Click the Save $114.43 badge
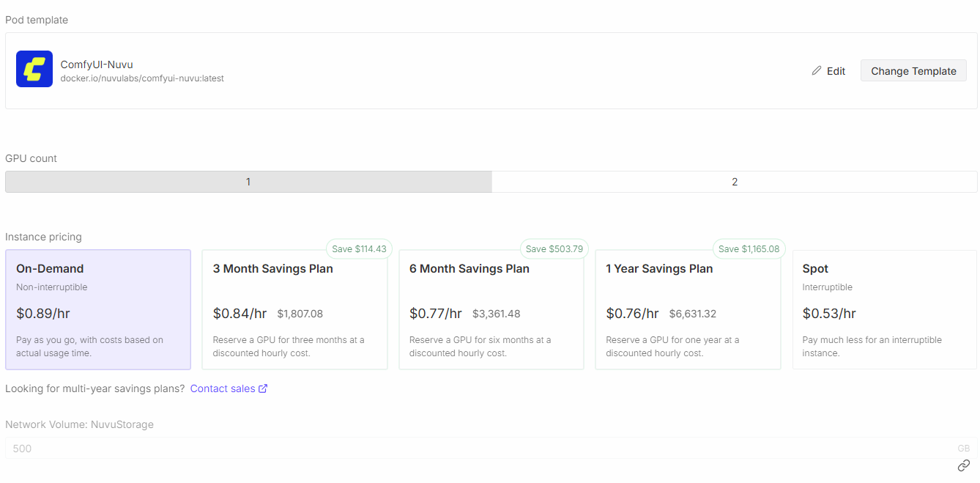The image size is (980, 483). (x=359, y=248)
